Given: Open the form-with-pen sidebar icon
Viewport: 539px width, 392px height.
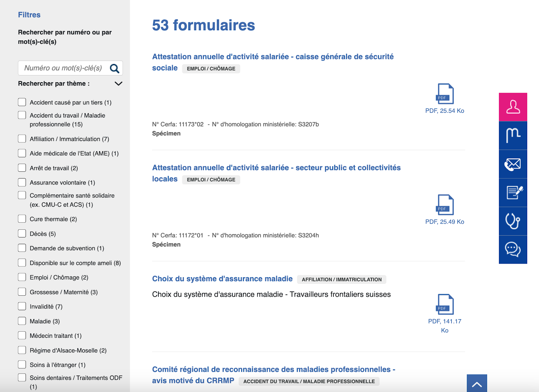Looking at the screenshot, I should (x=513, y=193).
